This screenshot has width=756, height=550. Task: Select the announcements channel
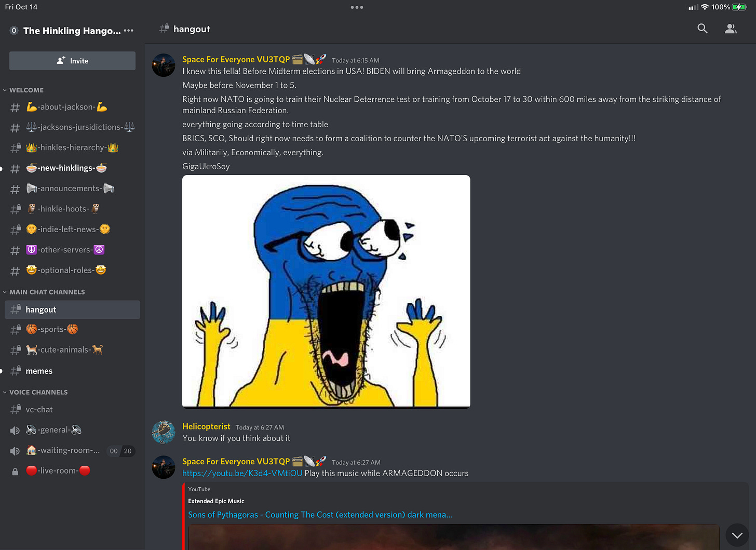[70, 189]
